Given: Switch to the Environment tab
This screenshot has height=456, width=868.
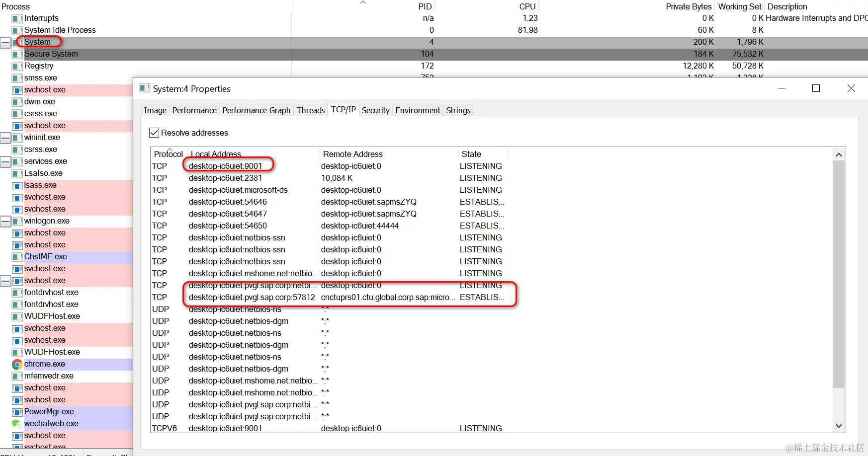Looking at the screenshot, I should click(418, 110).
